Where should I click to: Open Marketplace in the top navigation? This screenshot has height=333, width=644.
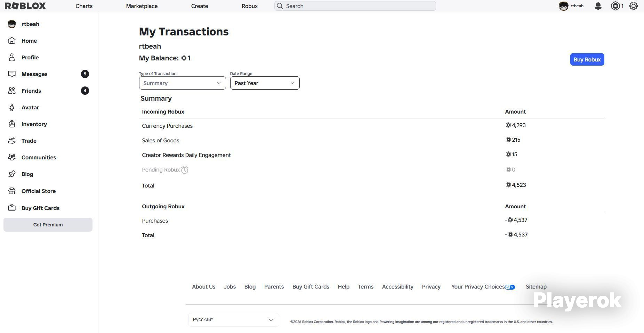click(142, 6)
